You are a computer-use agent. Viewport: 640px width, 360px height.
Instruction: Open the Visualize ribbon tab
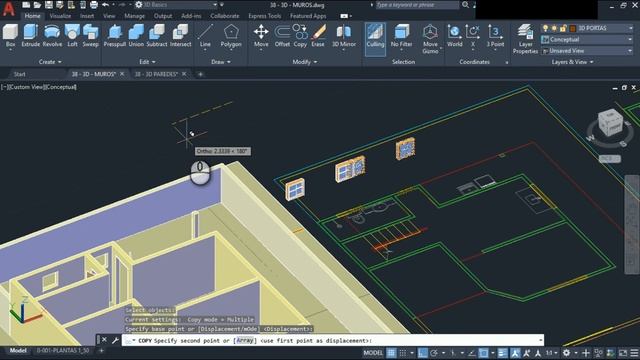[60, 16]
